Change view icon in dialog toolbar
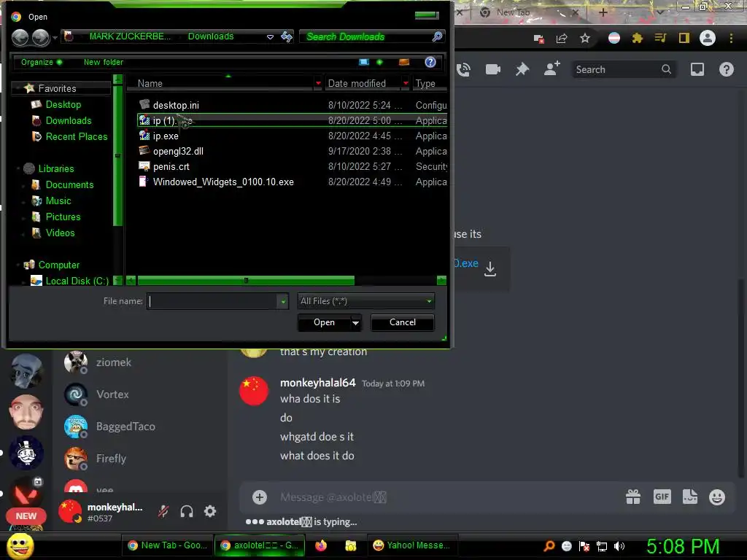 coord(364,62)
